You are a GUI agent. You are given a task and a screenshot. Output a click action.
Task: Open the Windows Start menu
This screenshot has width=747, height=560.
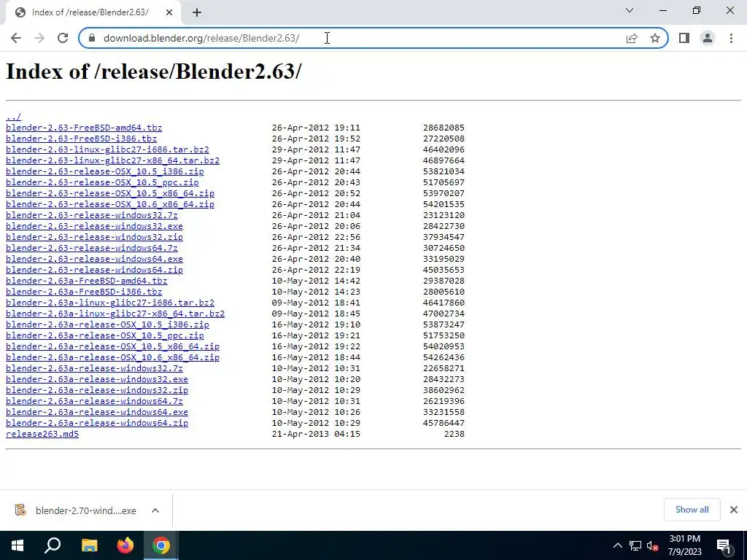coord(18,545)
